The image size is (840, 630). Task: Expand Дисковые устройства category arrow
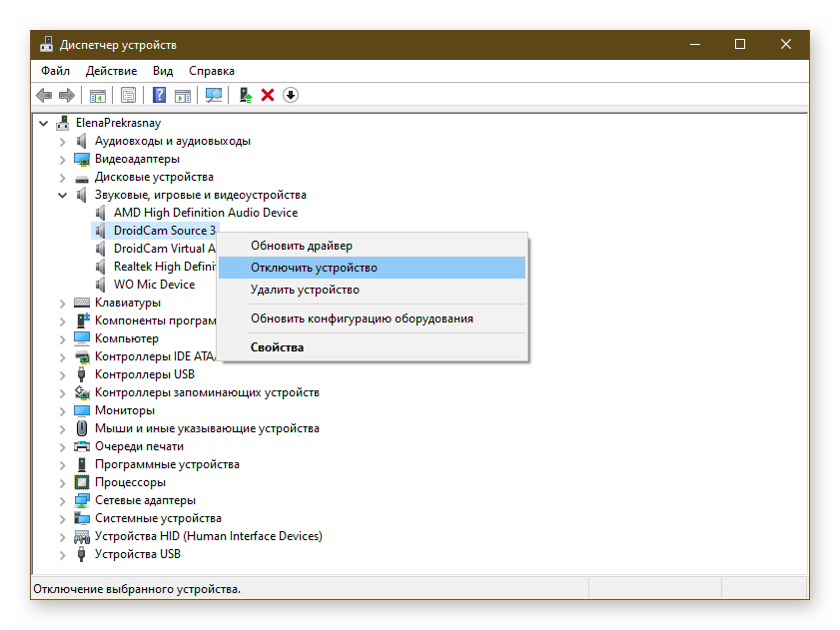(62, 178)
